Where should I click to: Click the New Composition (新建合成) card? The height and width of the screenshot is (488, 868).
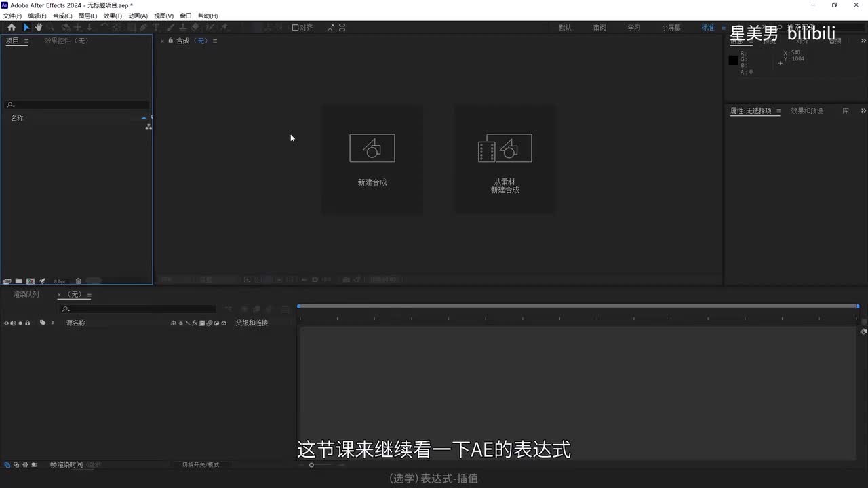tap(372, 160)
